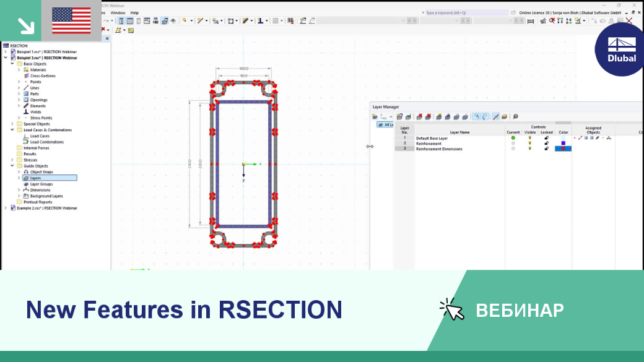Click layer number 3 row header

404,149
